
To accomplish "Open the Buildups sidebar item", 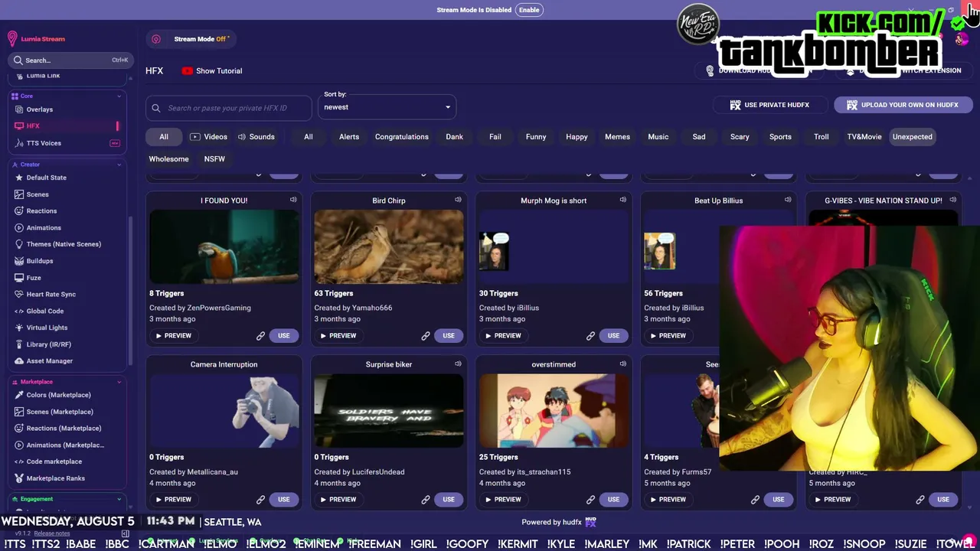I will point(39,261).
